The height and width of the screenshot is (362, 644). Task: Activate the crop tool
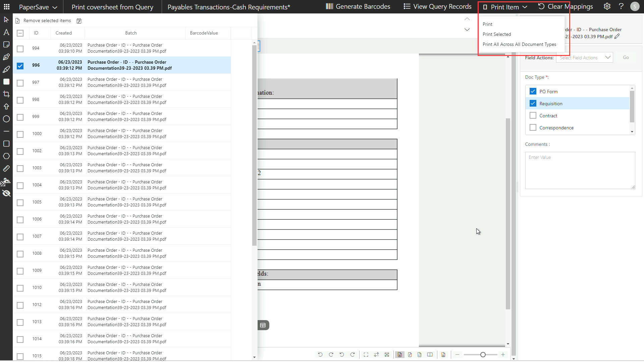click(6, 94)
